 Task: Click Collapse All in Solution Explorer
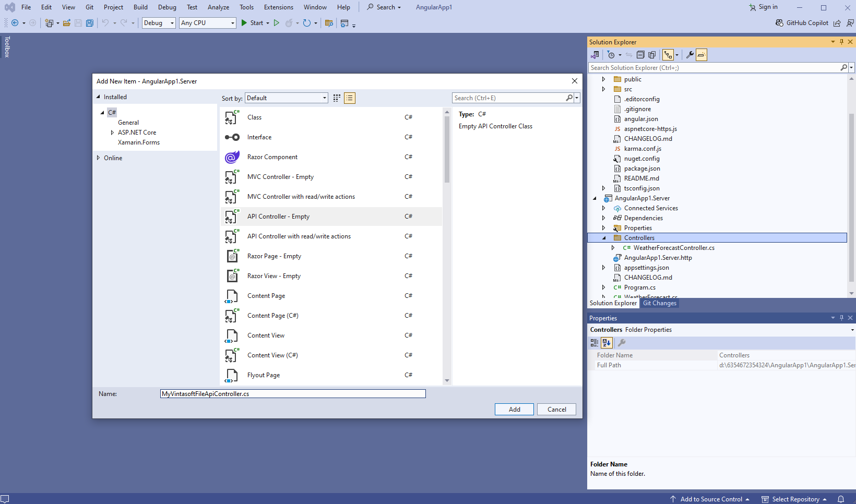point(640,55)
